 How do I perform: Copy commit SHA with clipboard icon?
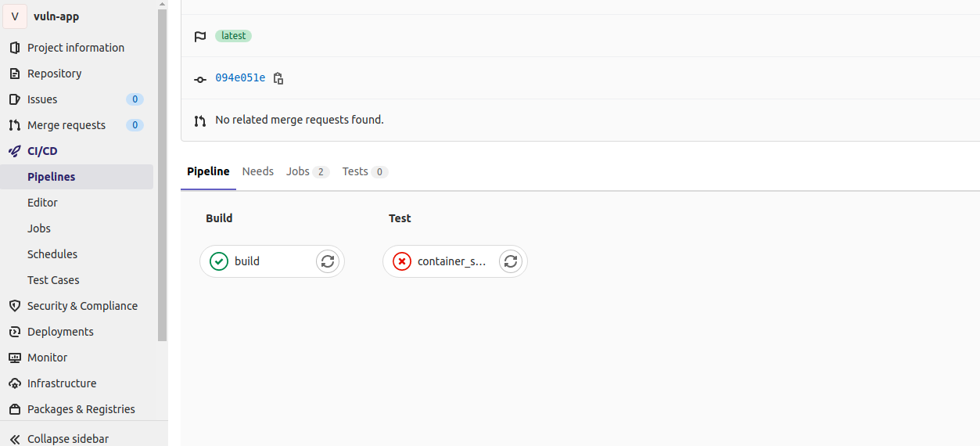(x=278, y=78)
